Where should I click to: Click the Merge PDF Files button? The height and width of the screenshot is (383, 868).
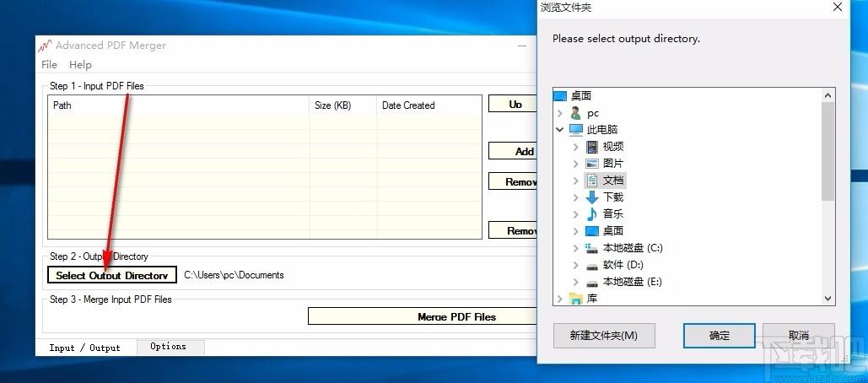[x=423, y=316]
